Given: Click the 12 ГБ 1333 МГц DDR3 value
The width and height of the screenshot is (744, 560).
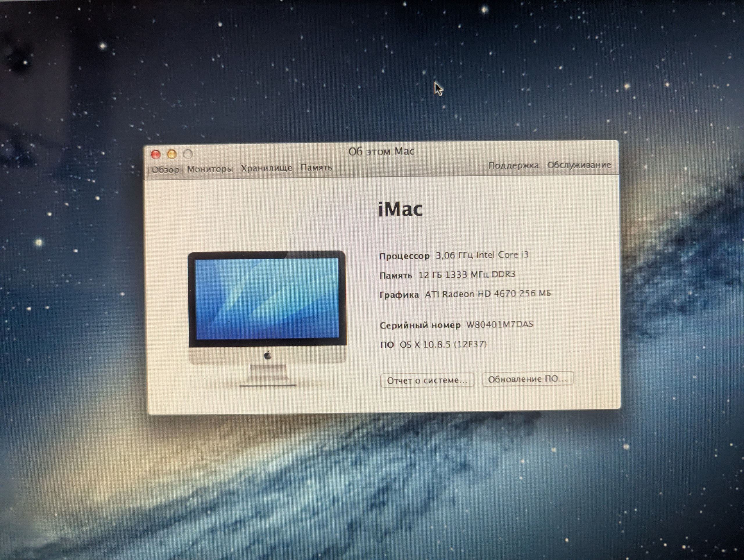Looking at the screenshot, I should click(467, 275).
